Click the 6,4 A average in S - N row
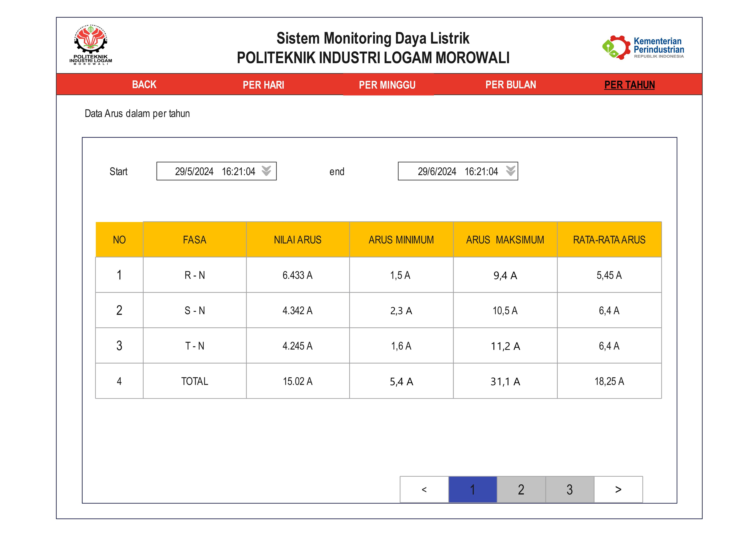756x535 pixels. (x=609, y=310)
